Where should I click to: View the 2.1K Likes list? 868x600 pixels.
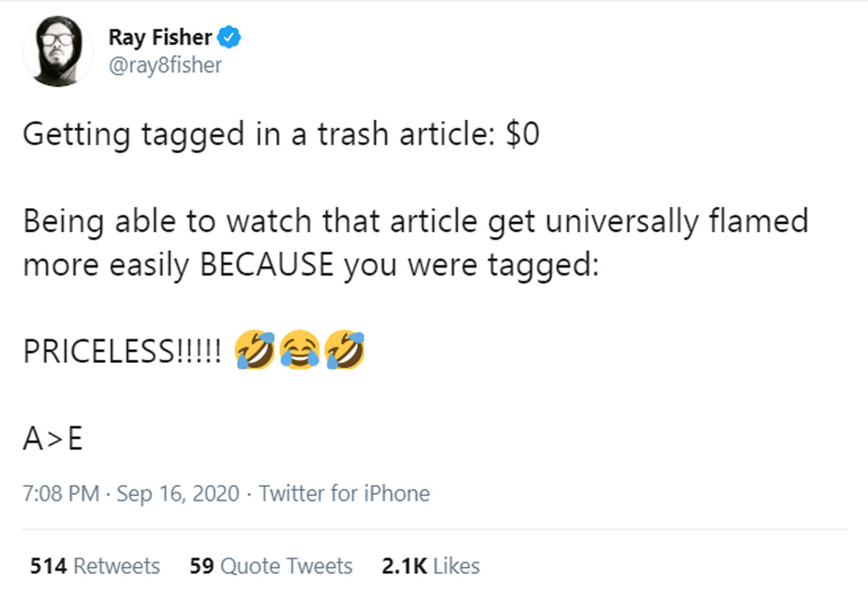point(430,566)
